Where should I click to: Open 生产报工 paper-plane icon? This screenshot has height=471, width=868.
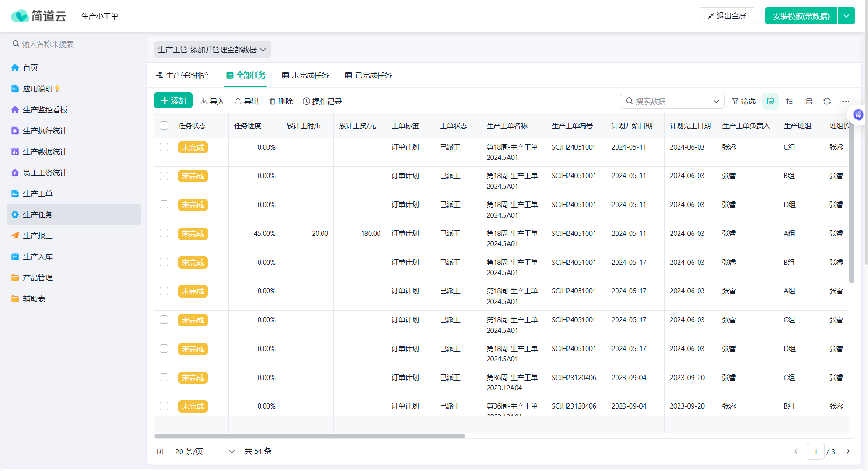(15, 235)
